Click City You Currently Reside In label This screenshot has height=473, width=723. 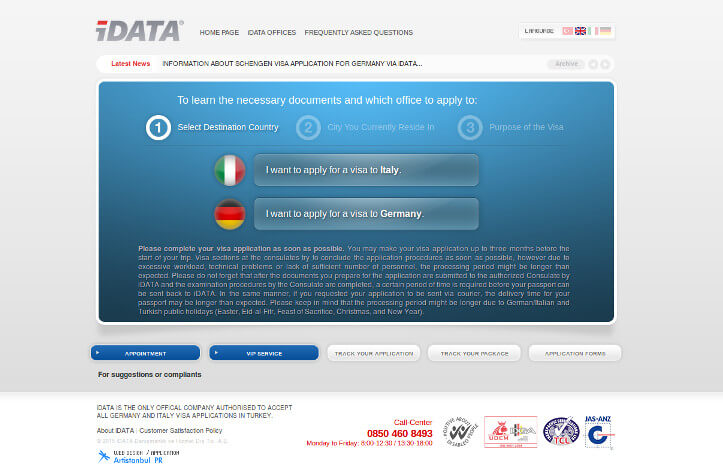coord(381,127)
